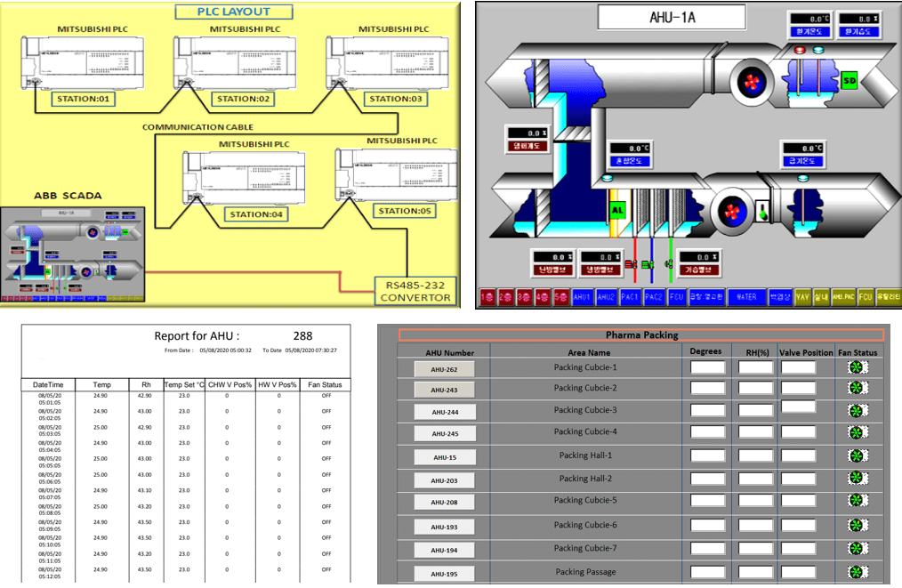Click the Fan Status column header in report
Viewport: 902px width, 588px height.
point(325,385)
